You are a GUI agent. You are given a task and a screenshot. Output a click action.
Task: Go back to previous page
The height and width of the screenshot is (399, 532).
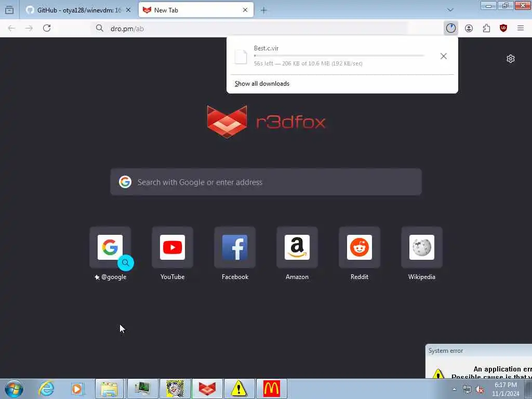pyautogui.click(x=11, y=28)
